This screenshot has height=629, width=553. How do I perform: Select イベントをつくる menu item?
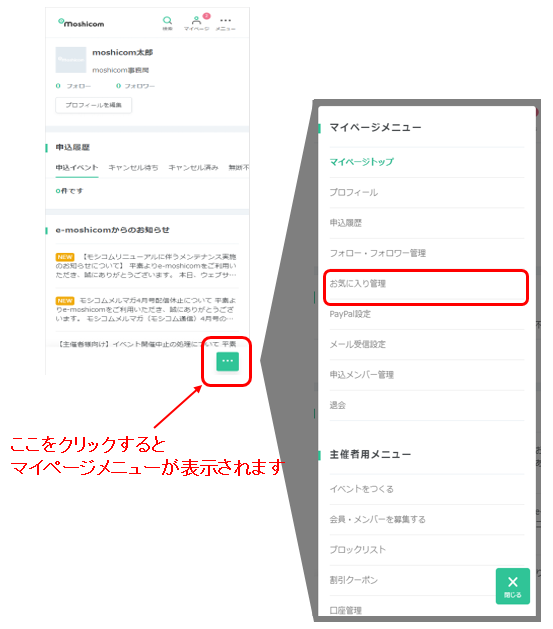click(427, 489)
